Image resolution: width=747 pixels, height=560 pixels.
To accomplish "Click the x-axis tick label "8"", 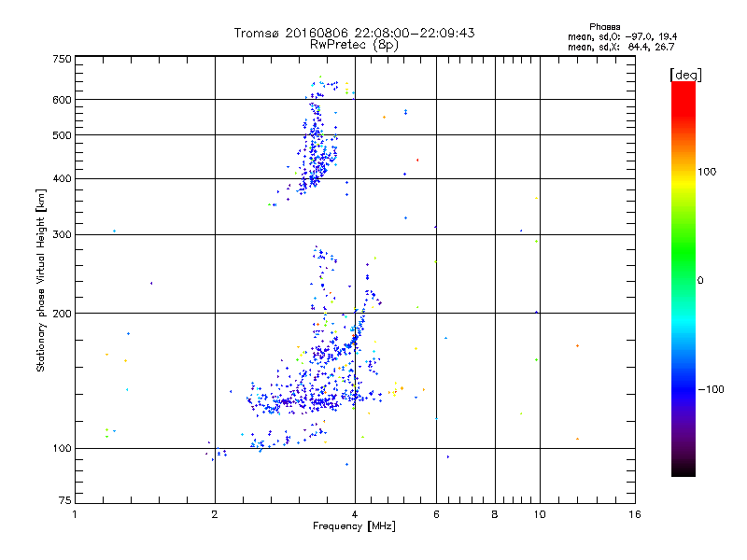I will tap(495, 514).
